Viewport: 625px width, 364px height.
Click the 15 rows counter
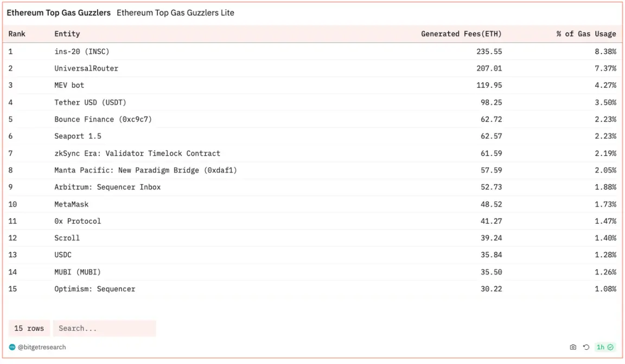click(x=29, y=329)
